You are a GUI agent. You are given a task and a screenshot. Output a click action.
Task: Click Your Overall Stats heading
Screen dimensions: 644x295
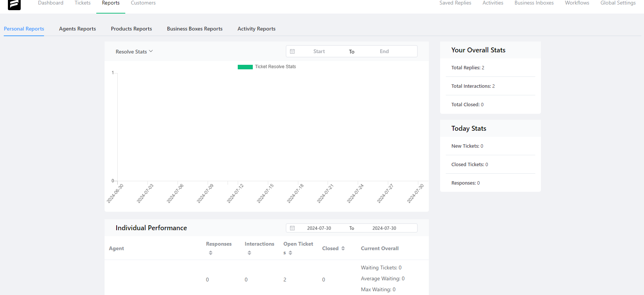[x=478, y=50]
